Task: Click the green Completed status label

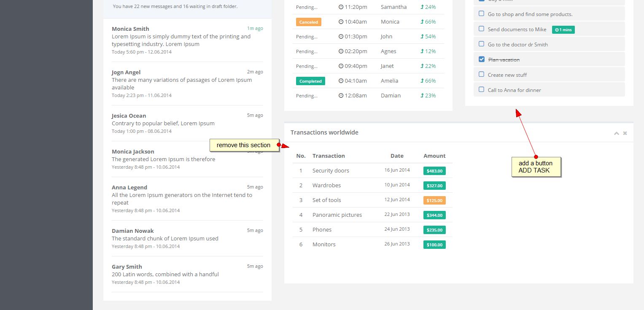Action: 310,81
